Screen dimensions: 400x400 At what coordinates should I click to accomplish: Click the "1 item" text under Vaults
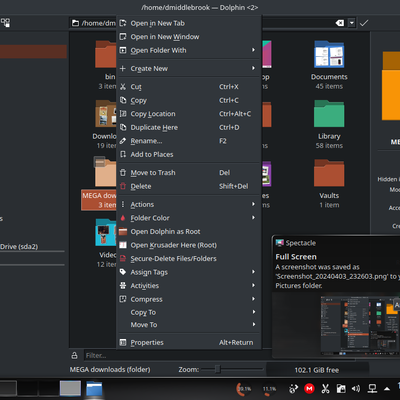[x=329, y=205]
